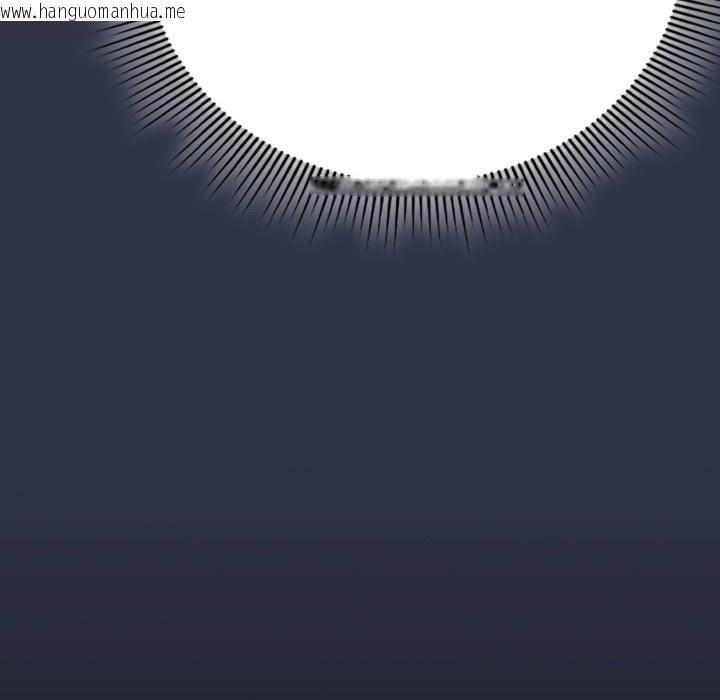Click the "hanguomanhua" word in the watermark

(x=100, y=12)
